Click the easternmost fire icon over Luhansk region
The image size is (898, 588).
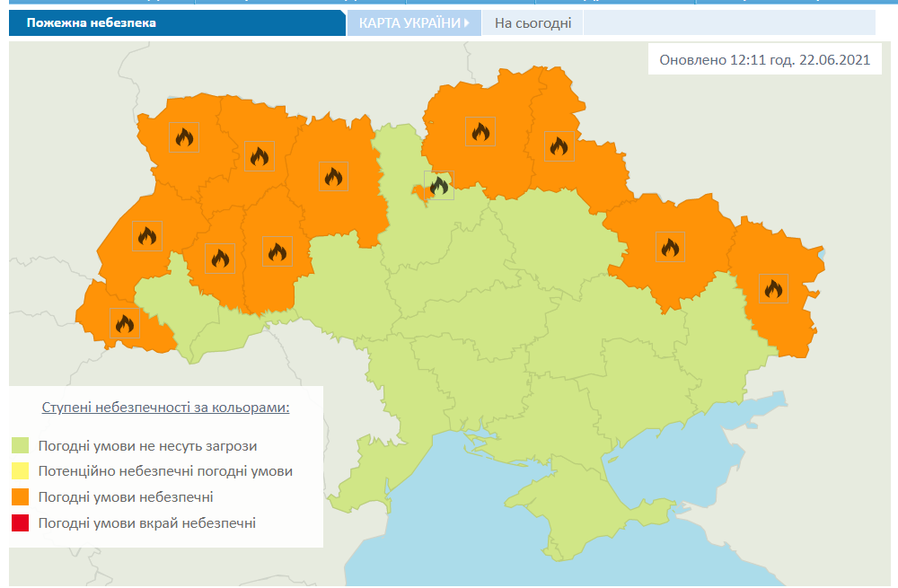click(x=774, y=289)
